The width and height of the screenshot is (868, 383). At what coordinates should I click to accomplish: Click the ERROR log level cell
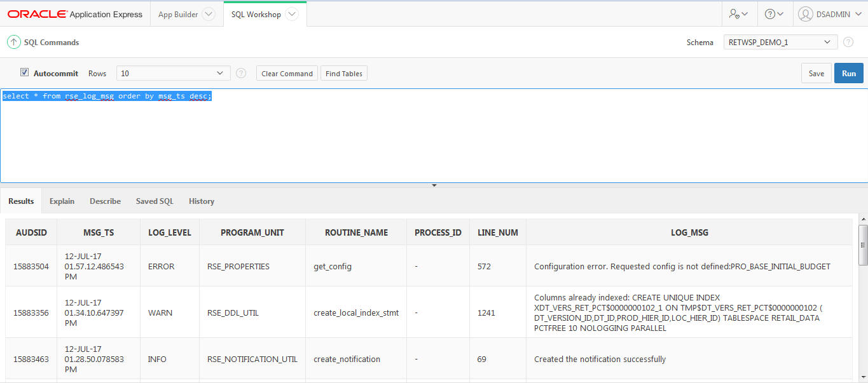(x=170, y=266)
